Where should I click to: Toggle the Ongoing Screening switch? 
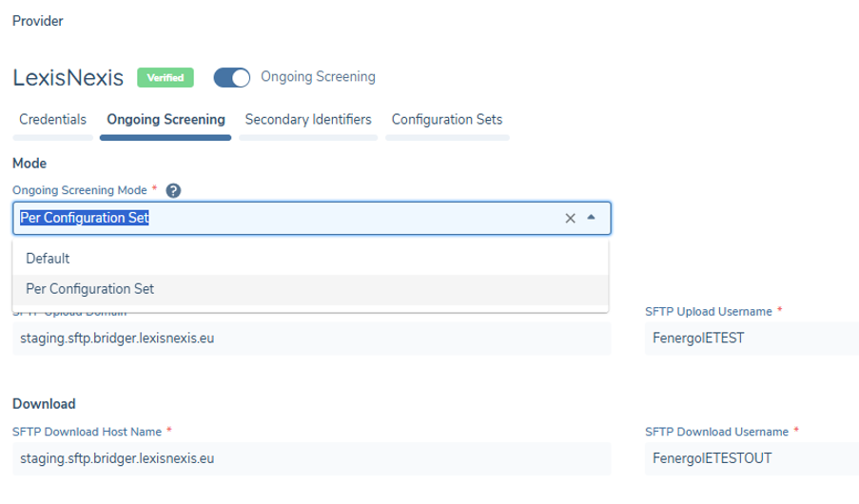(232, 77)
